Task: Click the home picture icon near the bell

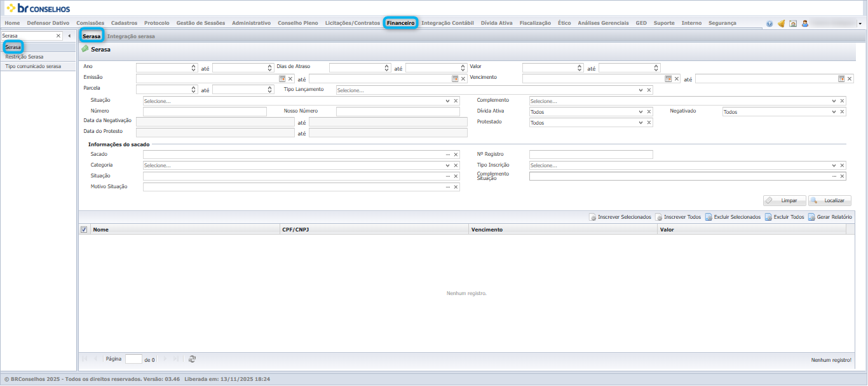Action: (x=793, y=24)
